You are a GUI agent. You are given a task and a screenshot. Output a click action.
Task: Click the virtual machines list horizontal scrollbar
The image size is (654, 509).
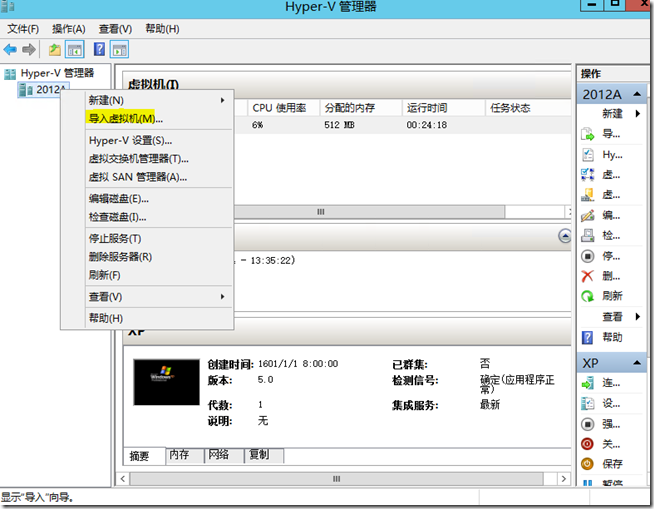click(x=369, y=212)
